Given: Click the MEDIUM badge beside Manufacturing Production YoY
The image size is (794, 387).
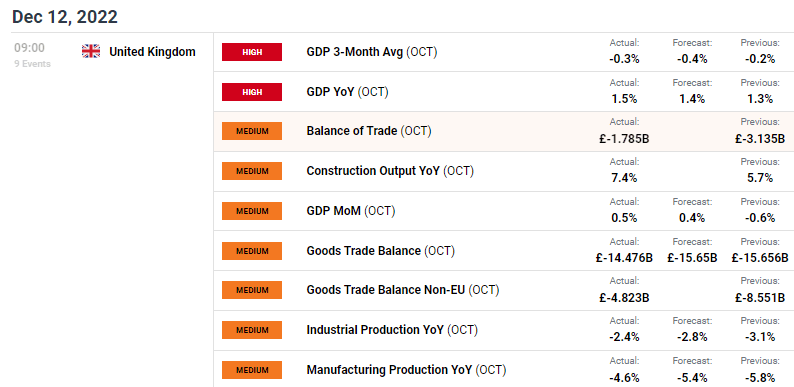Looking at the screenshot, I should coord(252,370).
